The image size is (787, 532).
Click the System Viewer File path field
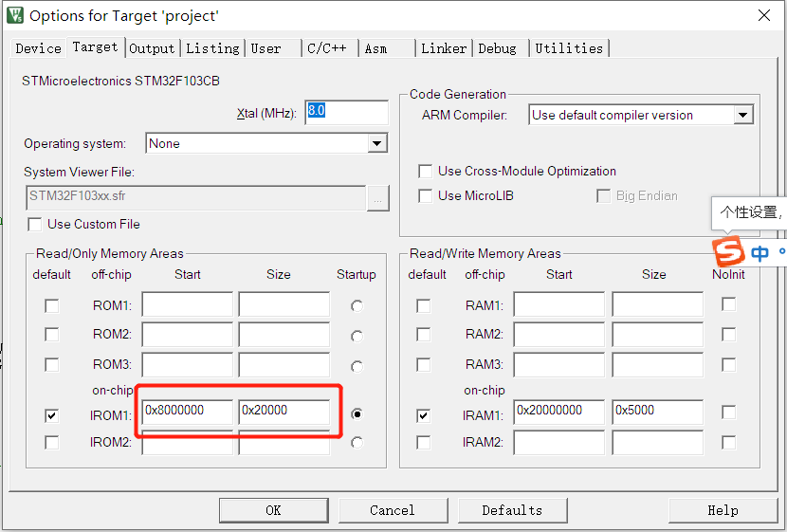[x=195, y=198]
